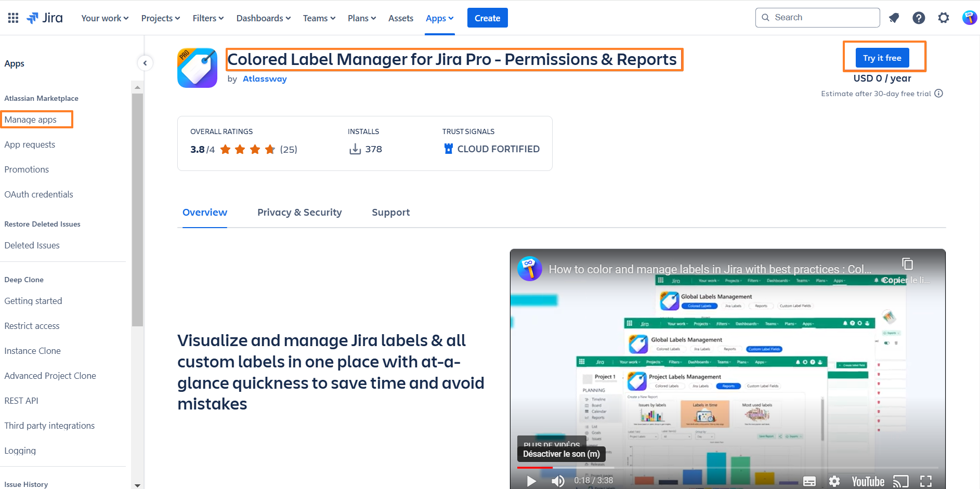Viewport: 980px width, 489px height.
Task: Click the trial estimate info icon
Action: click(938, 94)
